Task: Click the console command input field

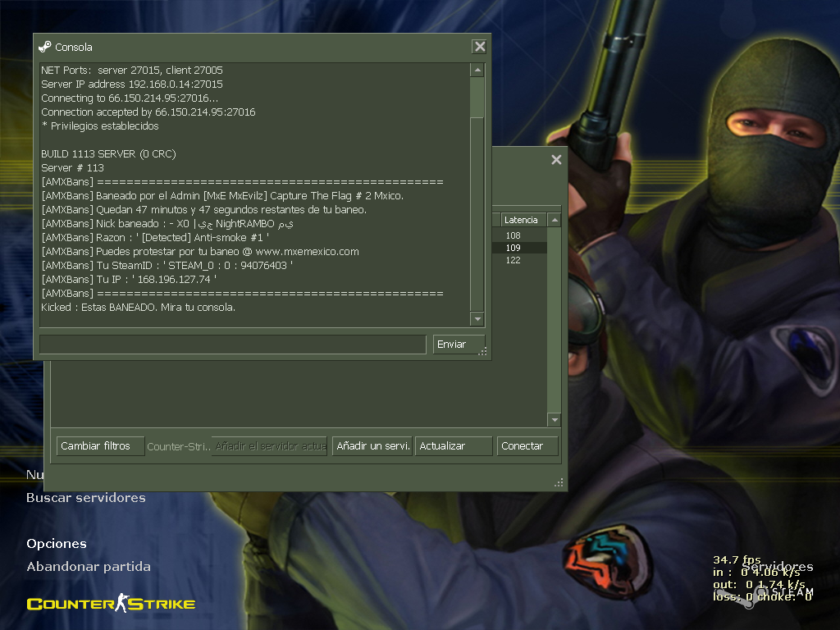Action: pyautogui.click(x=233, y=345)
